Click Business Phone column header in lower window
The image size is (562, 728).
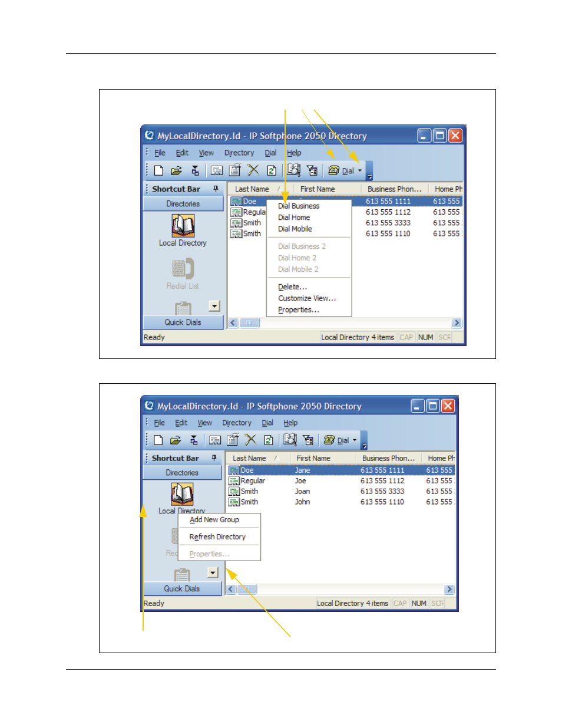(389, 458)
